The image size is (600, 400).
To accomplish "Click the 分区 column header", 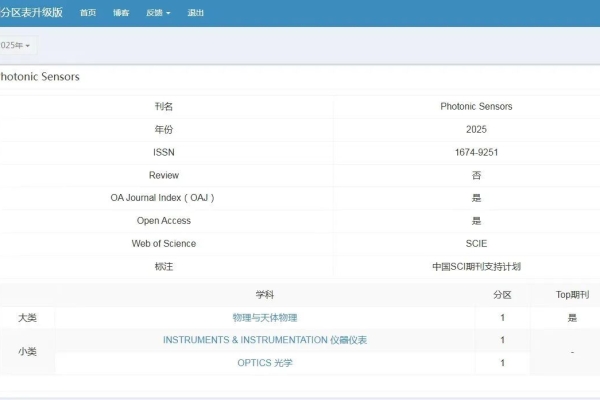I will coord(502,295).
